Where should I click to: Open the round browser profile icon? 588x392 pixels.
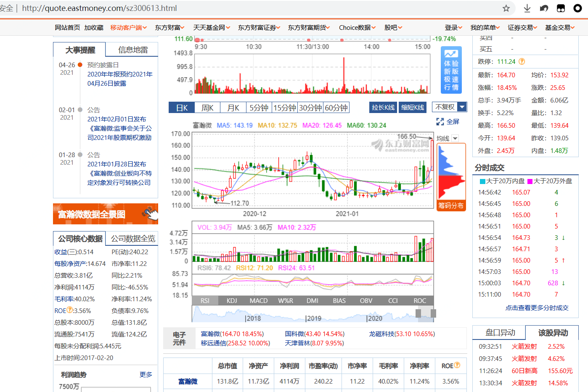pos(578,8)
